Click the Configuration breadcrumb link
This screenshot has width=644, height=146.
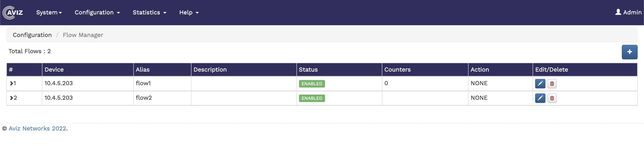[x=32, y=35]
